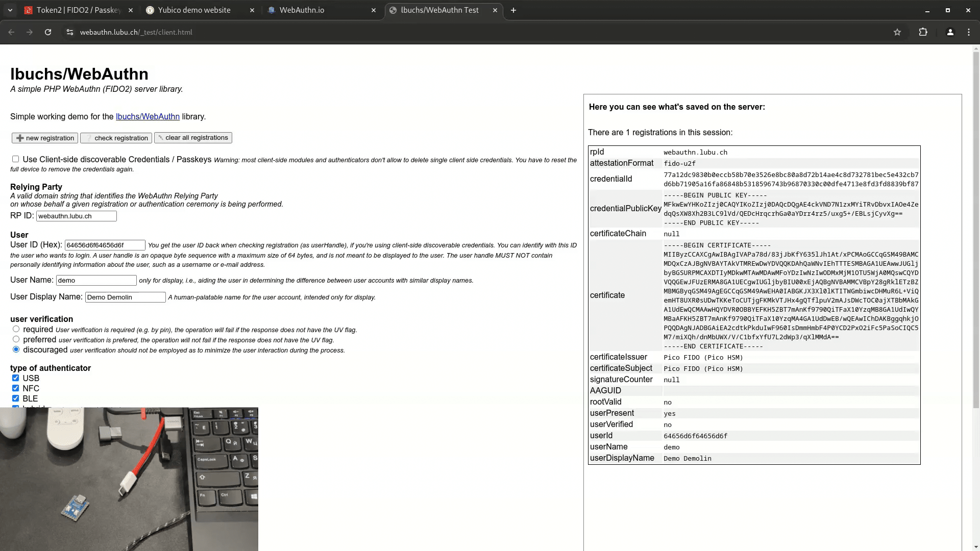
Task: Click the rootValid value no
Action: coord(668,403)
